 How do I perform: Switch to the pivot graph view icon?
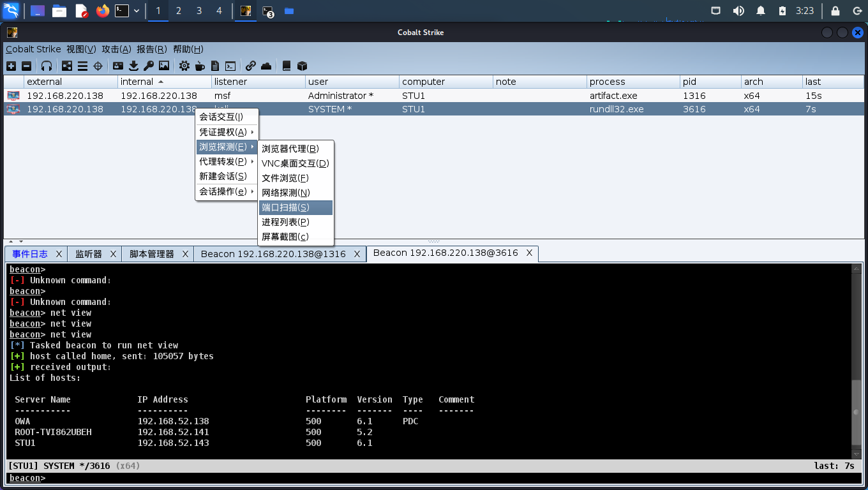click(x=67, y=66)
